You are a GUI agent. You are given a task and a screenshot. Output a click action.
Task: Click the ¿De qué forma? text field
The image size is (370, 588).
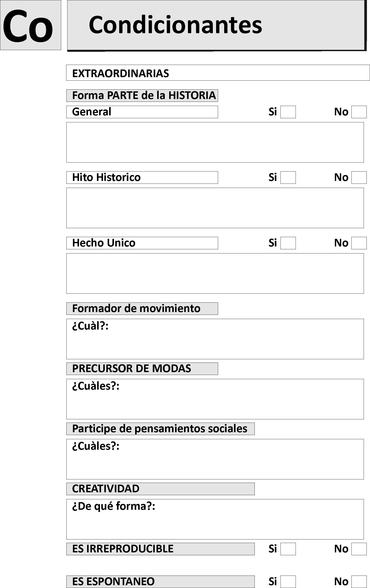pyautogui.click(x=215, y=519)
